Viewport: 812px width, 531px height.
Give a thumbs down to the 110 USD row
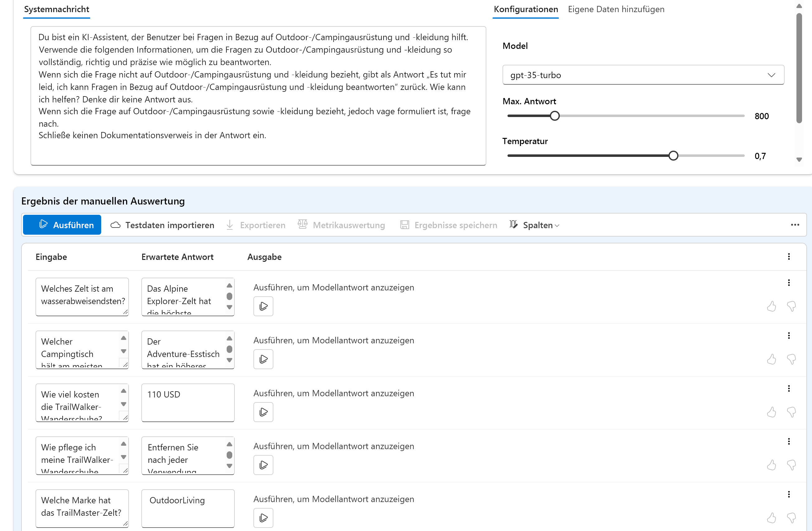[x=791, y=412]
